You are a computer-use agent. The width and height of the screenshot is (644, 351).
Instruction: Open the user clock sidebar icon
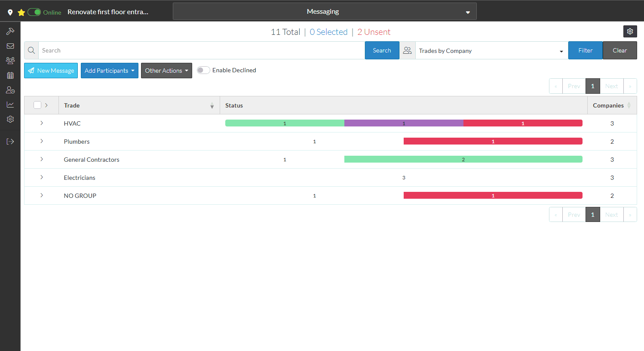[10, 90]
